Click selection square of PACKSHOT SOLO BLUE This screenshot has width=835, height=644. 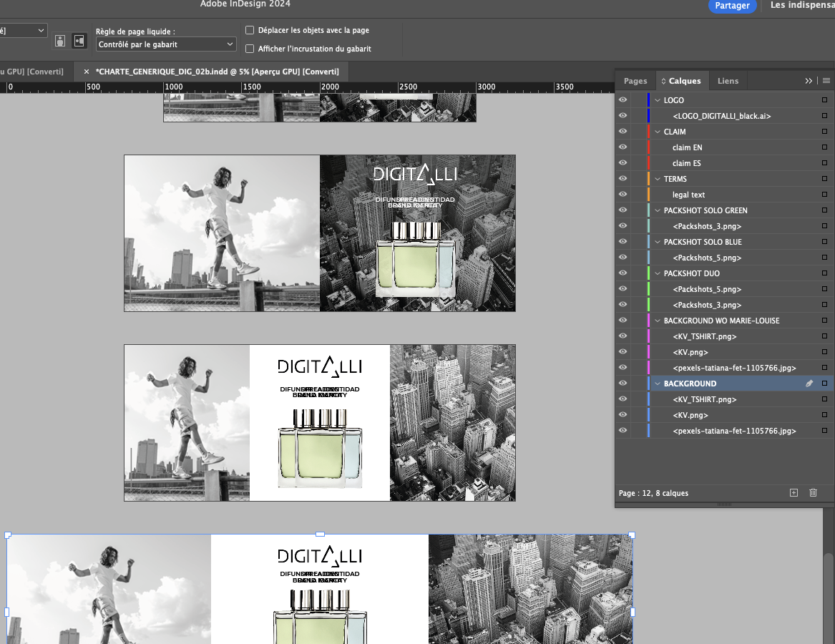tap(824, 242)
